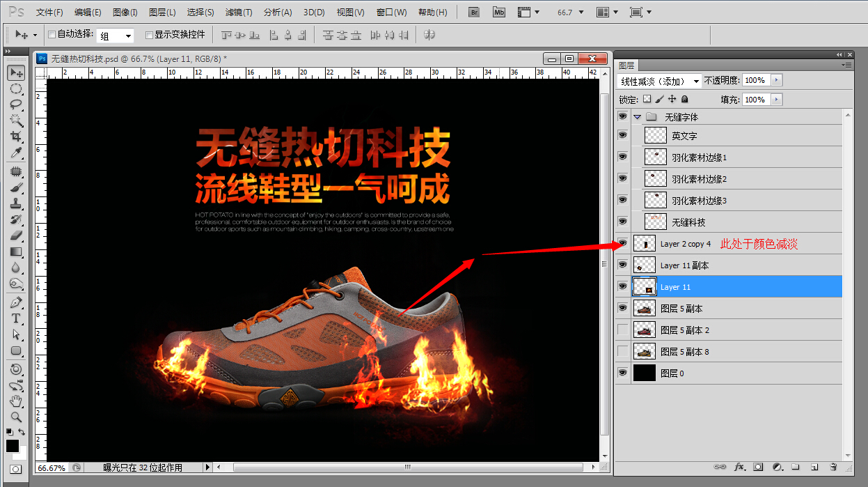Image resolution: width=868 pixels, height=487 pixels.
Task: Select the Brush tool
Action: pyautogui.click(x=16, y=188)
